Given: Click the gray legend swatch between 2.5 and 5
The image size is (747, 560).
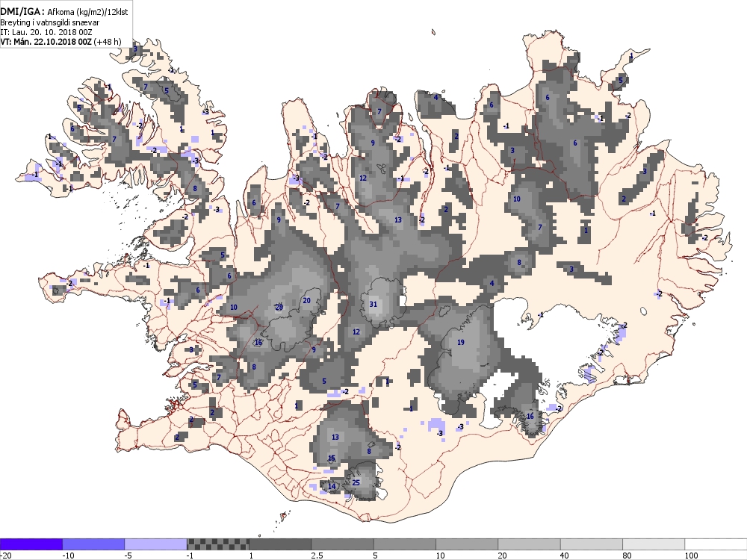Looking at the screenshot, I should pos(343,544).
